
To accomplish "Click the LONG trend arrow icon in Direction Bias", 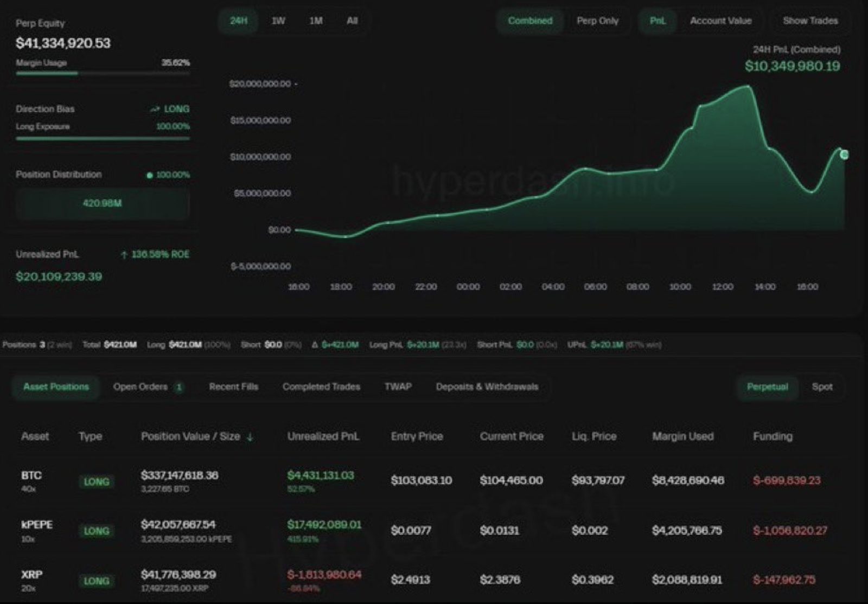I will tap(155, 109).
